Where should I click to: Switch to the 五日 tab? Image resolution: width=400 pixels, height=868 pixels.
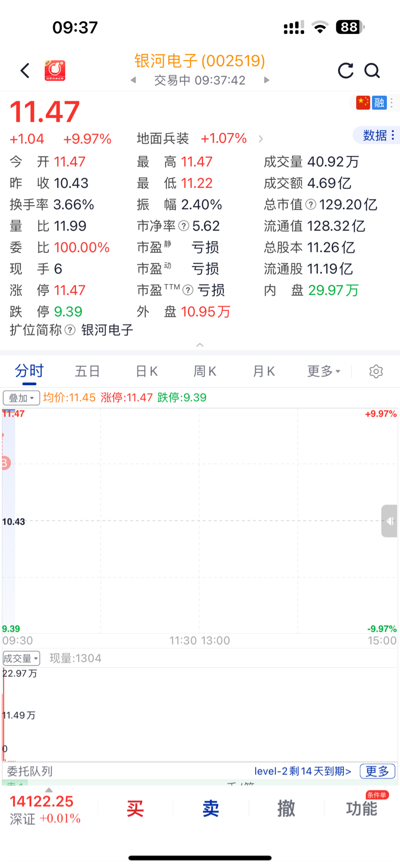[x=87, y=371]
